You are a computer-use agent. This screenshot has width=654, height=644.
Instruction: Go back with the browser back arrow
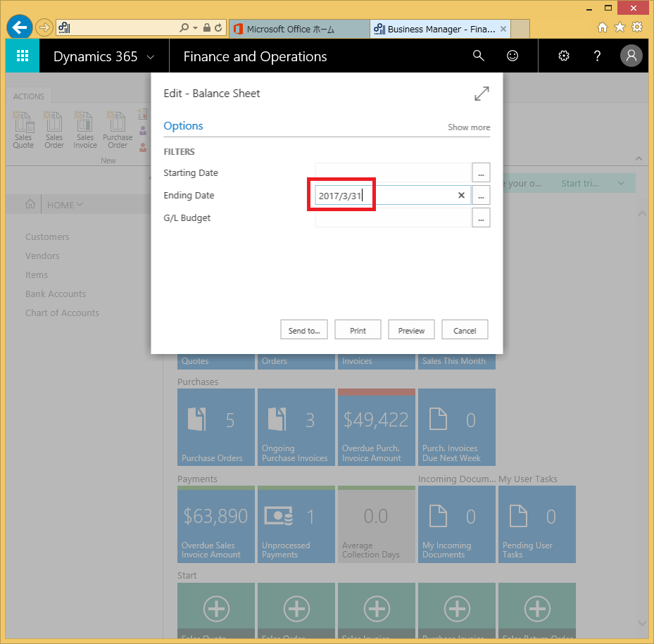pyautogui.click(x=20, y=27)
